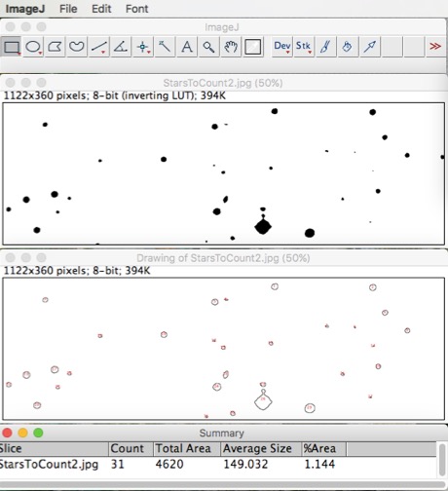Open the More Tools double-arrow menu
The width and height of the screenshot is (448, 491).
click(x=435, y=47)
